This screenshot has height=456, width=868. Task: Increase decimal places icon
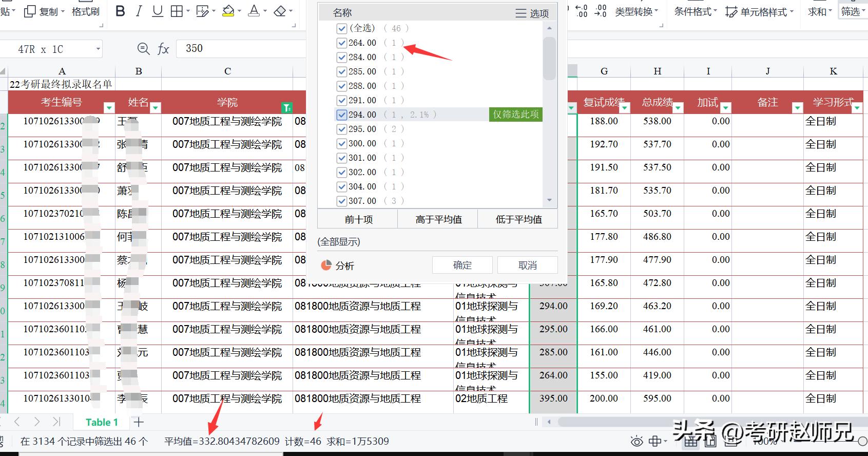[581, 11]
